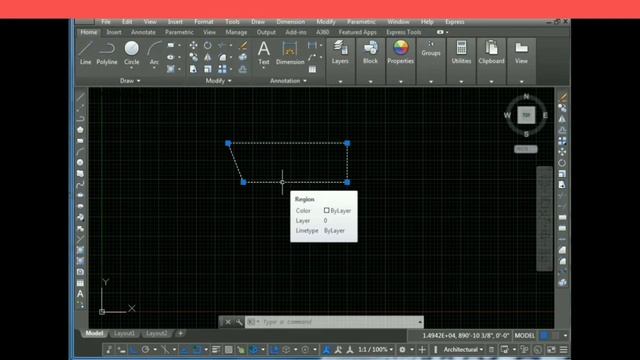Click Move icon in right vertical toolbar
Screen dimensions: 640x360
pos(562,152)
